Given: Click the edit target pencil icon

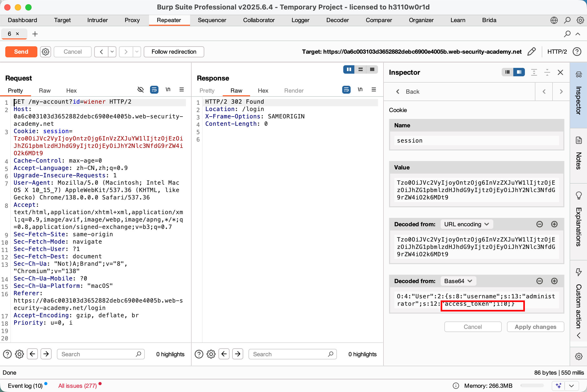Looking at the screenshot, I should (x=531, y=52).
